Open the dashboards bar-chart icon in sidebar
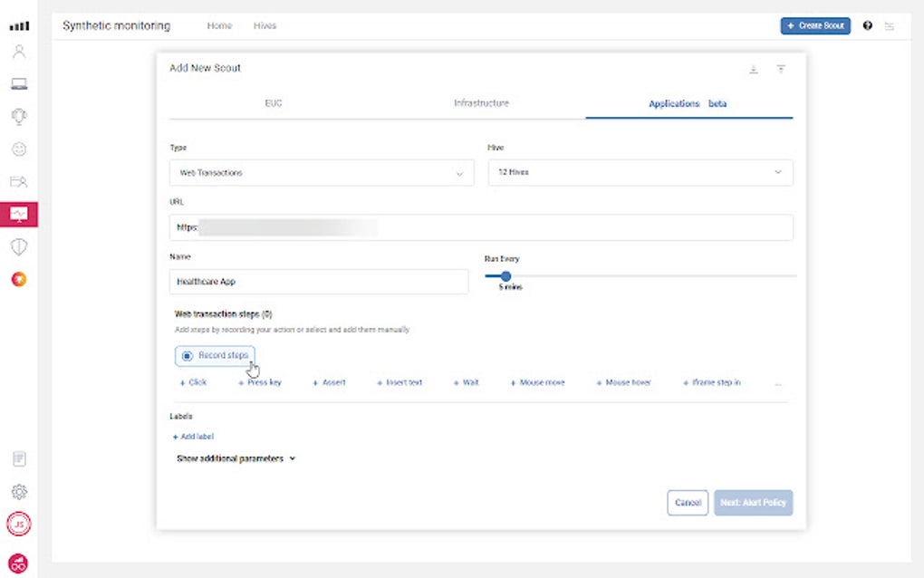The height and width of the screenshot is (578, 924). (x=20, y=26)
